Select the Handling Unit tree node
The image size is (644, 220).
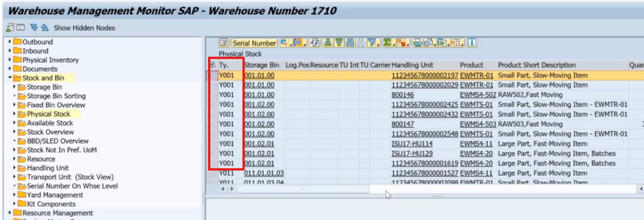point(48,168)
